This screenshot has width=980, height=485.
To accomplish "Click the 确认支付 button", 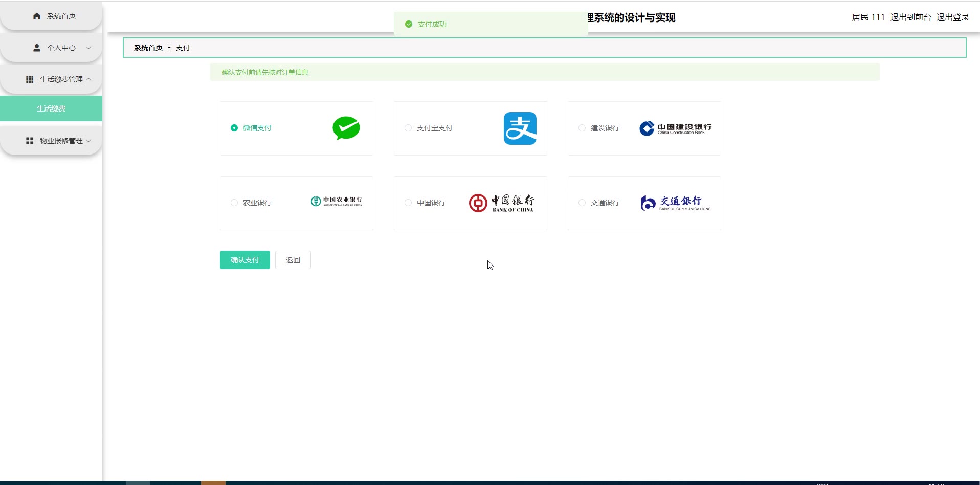I will (245, 260).
